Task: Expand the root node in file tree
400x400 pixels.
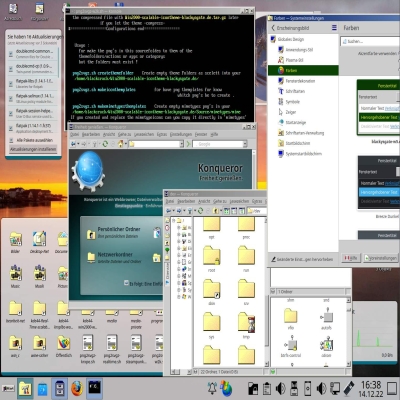Action: tap(174, 221)
